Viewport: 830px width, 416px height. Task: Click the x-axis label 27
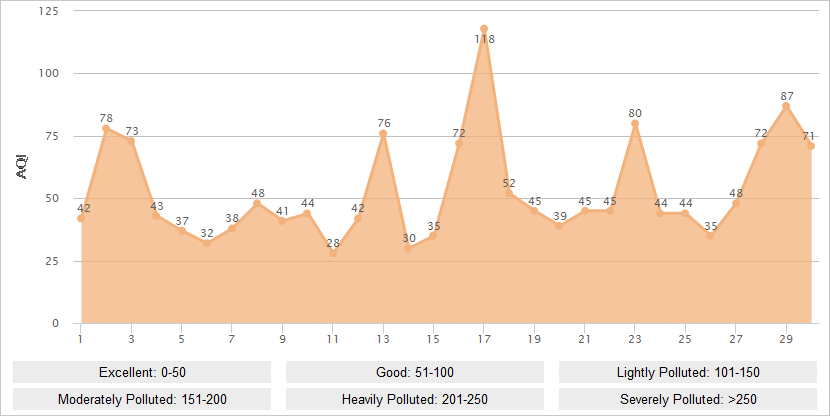[x=736, y=339]
